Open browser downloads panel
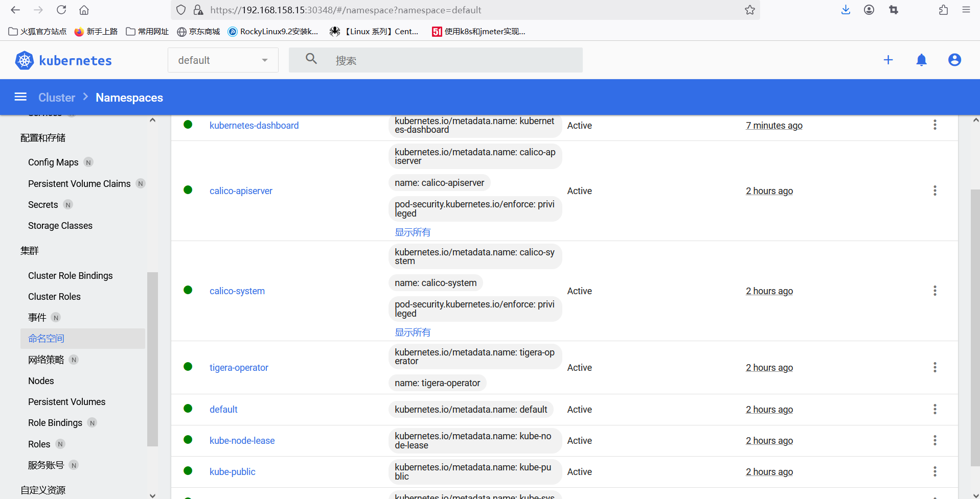 [846, 10]
